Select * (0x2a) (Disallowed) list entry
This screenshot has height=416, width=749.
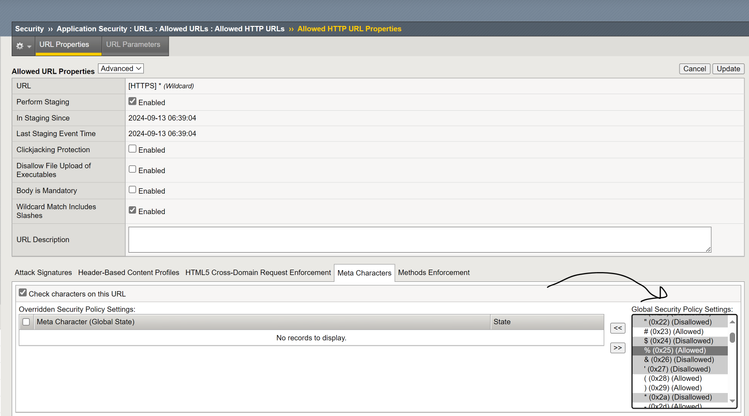680,397
